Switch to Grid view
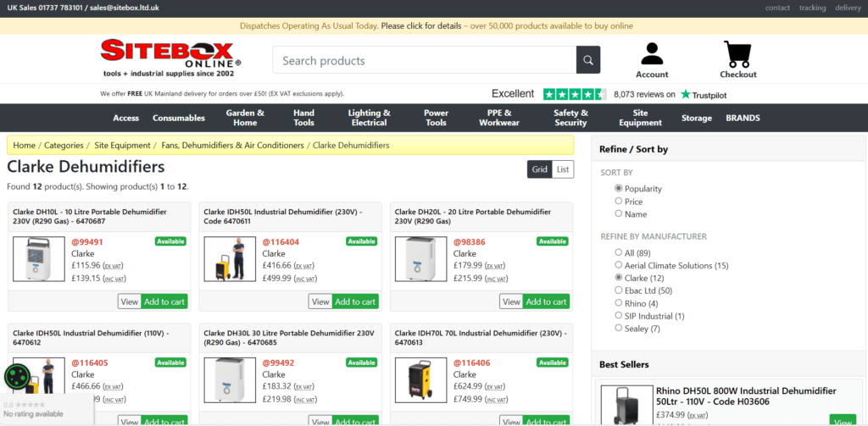This screenshot has width=868, height=426. click(x=540, y=169)
